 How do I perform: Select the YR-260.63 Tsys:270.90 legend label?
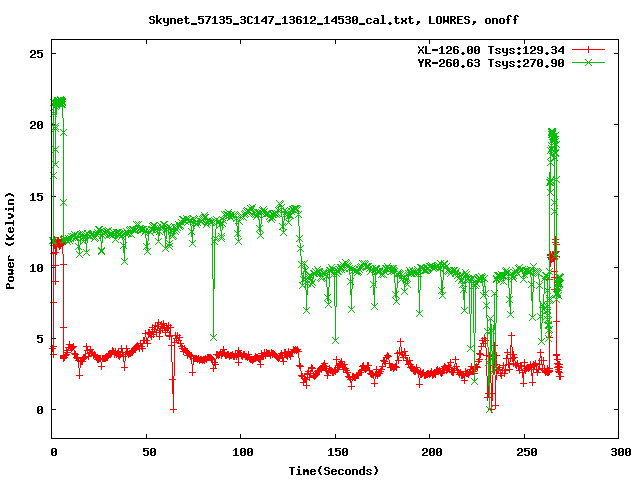click(491, 63)
